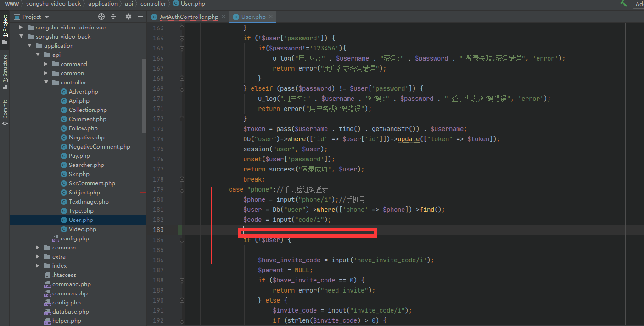The height and width of the screenshot is (326, 644).
Task: Select database.php in the project tree
Action: click(70, 312)
